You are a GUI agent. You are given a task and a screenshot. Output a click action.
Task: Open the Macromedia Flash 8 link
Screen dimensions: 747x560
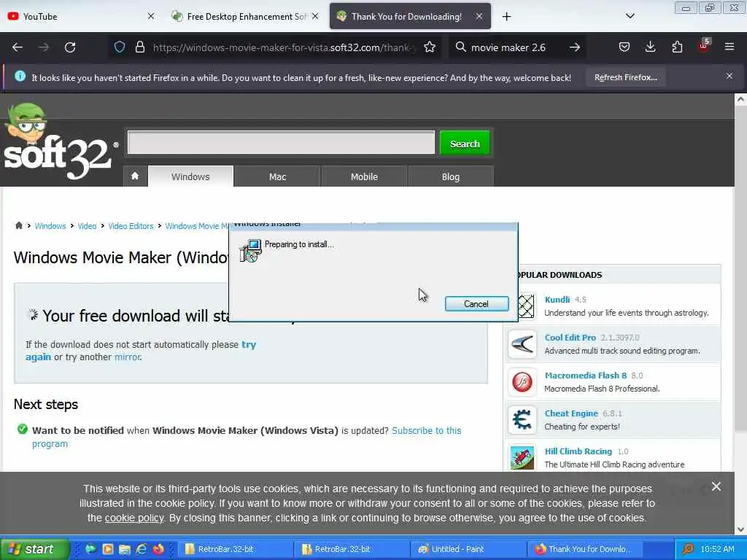tap(586, 376)
